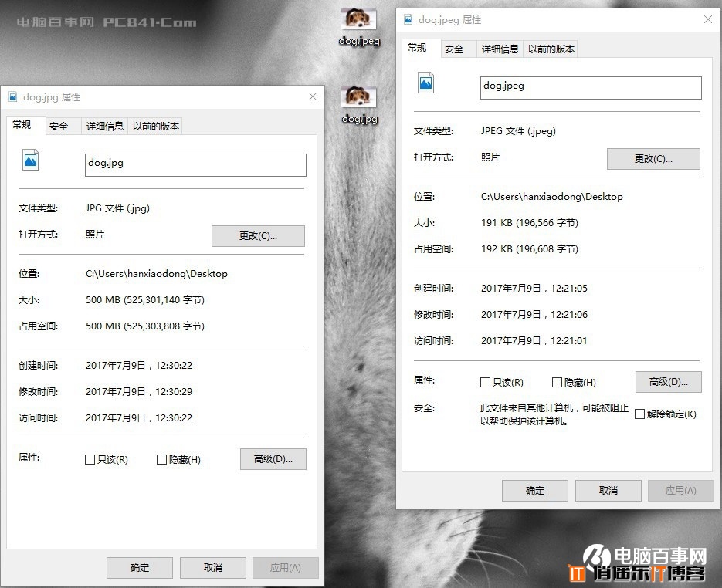Click creation time 2017年7月9日，12:30:22

coord(139,366)
